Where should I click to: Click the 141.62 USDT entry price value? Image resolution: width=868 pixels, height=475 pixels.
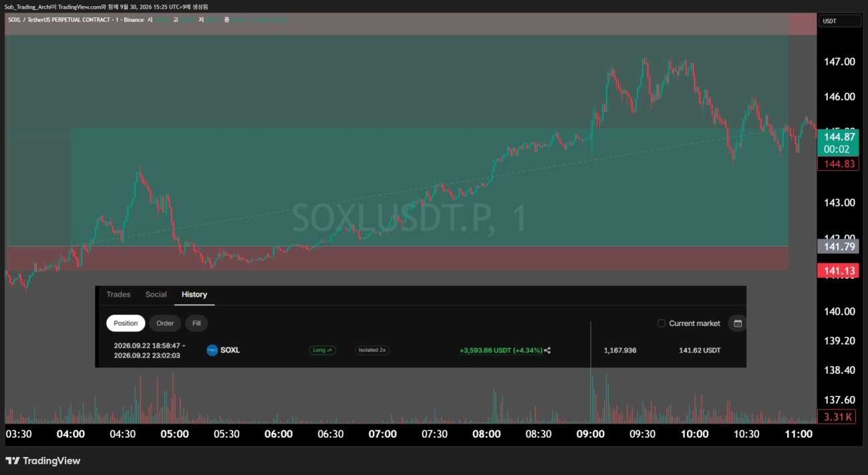click(x=700, y=350)
